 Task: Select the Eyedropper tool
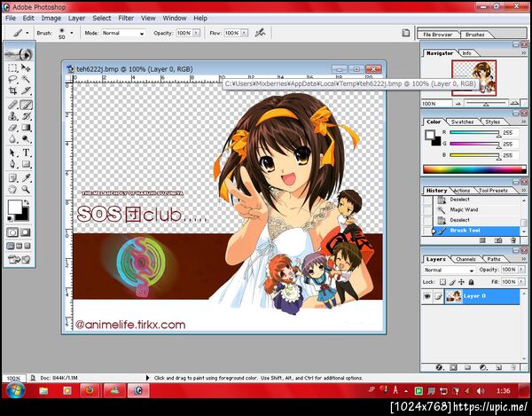click(x=26, y=177)
